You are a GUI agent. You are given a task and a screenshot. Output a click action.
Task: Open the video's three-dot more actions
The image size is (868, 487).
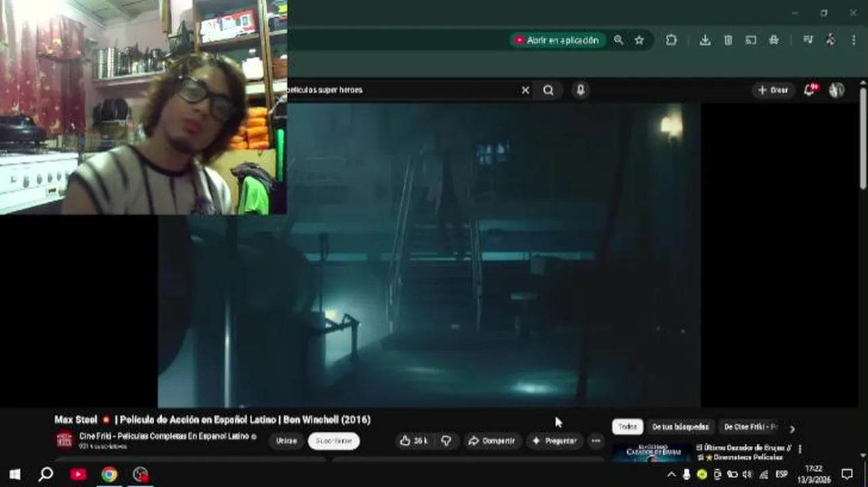[x=596, y=441]
